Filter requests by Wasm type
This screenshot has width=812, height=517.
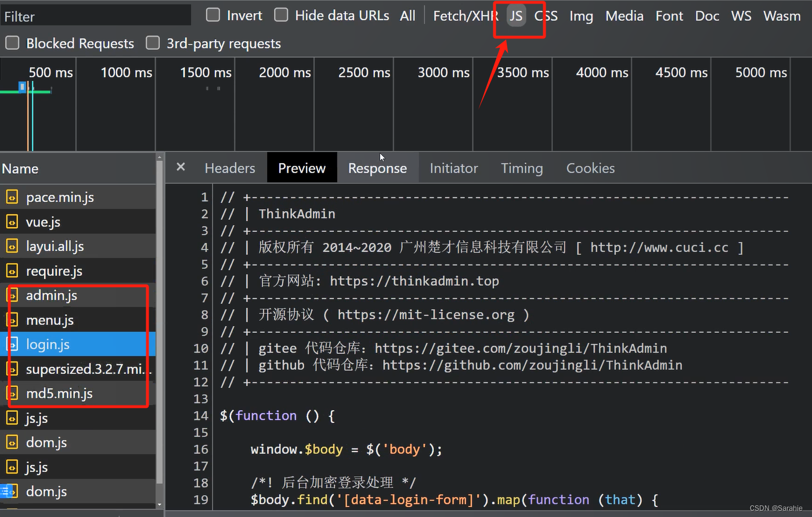pos(782,16)
